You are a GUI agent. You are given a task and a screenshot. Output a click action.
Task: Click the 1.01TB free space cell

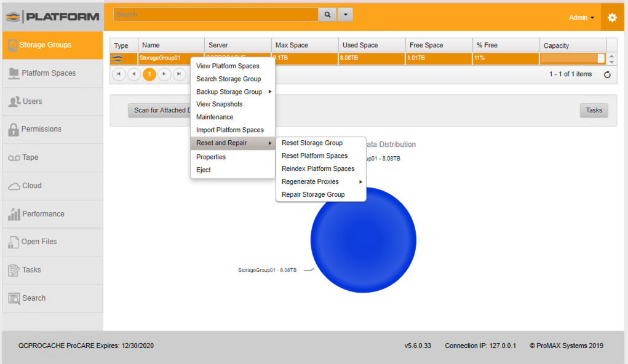(439, 58)
